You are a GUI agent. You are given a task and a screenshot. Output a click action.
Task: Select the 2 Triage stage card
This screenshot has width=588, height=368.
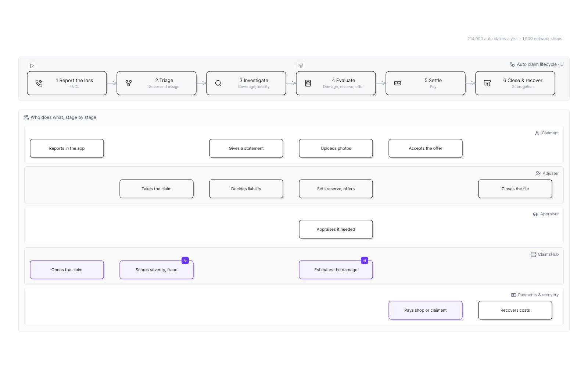pyautogui.click(x=157, y=83)
